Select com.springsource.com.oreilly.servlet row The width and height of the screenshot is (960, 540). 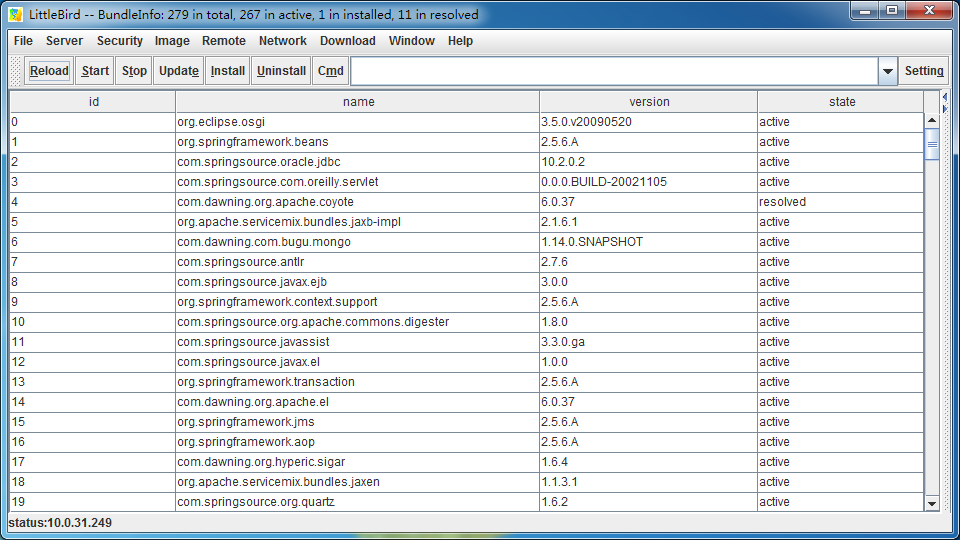tap(467, 182)
